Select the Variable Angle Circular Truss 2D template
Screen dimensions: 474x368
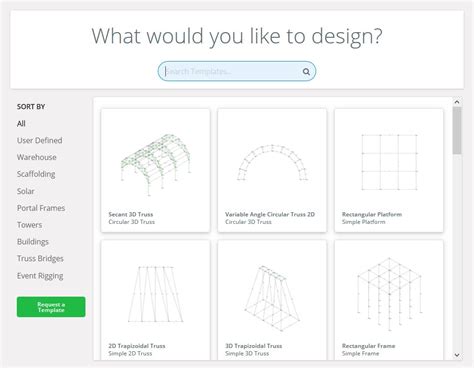pos(272,170)
